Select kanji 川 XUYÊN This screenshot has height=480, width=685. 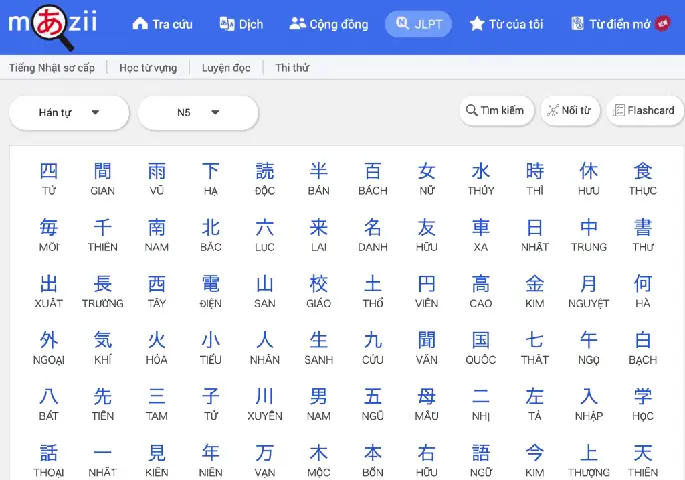click(x=265, y=404)
